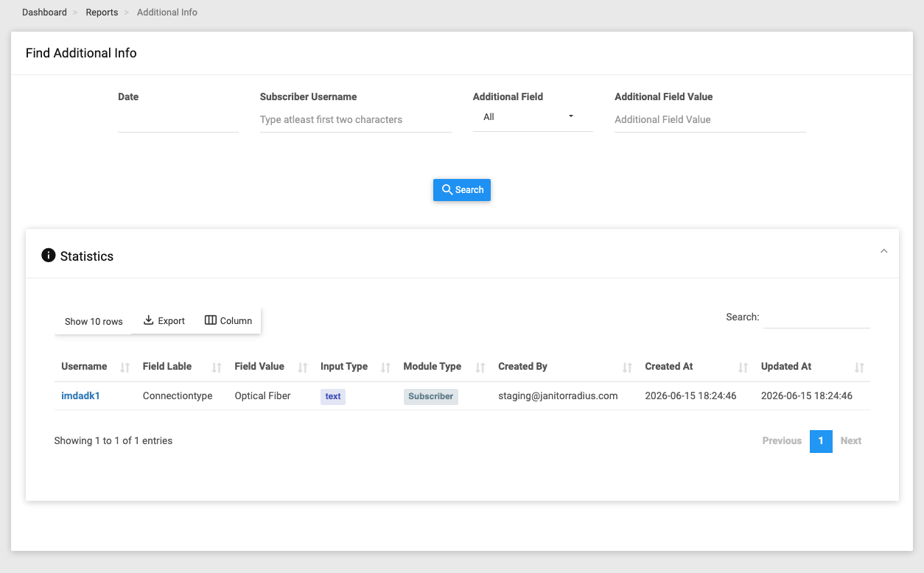This screenshot has height=573, width=924.
Task: Click Showing 1 to 1 entries text
Action: tap(113, 440)
